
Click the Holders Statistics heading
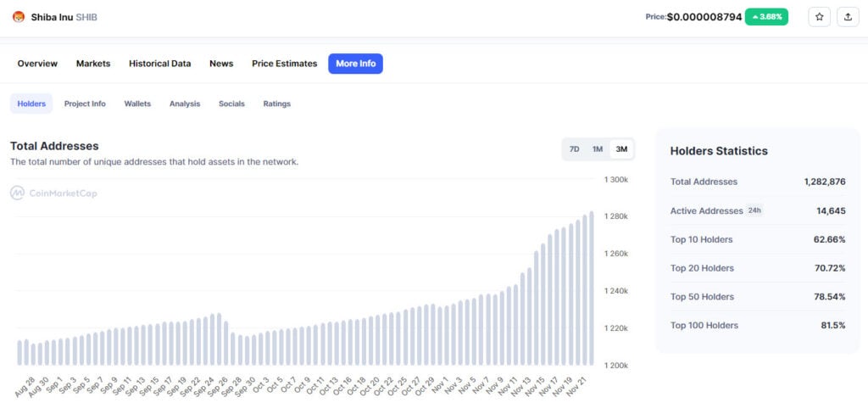click(719, 151)
